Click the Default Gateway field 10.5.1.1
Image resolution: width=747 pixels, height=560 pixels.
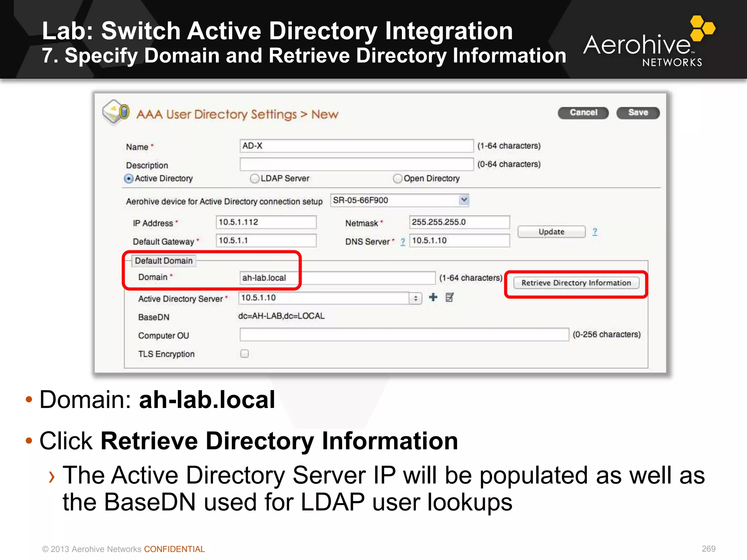(x=266, y=241)
